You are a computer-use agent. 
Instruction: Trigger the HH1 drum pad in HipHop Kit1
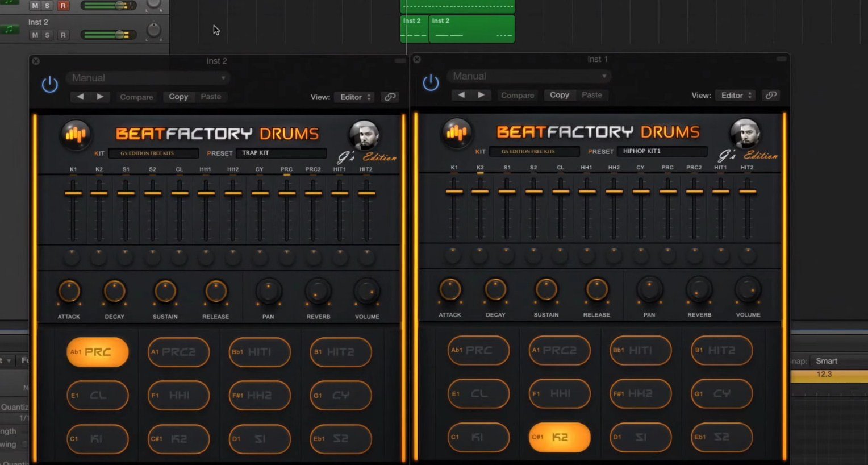pos(559,393)
